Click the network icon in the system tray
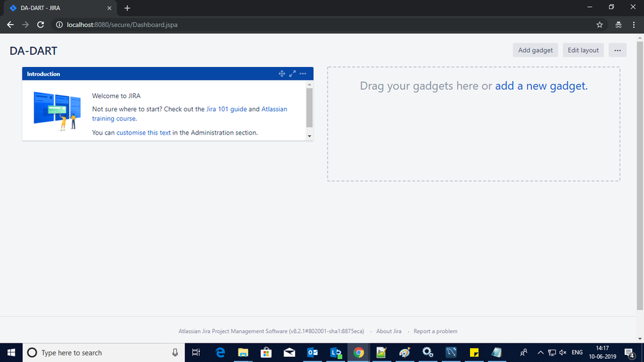Image resolution: width=644 pixels, height=362 pixels. tap(552, 352)
